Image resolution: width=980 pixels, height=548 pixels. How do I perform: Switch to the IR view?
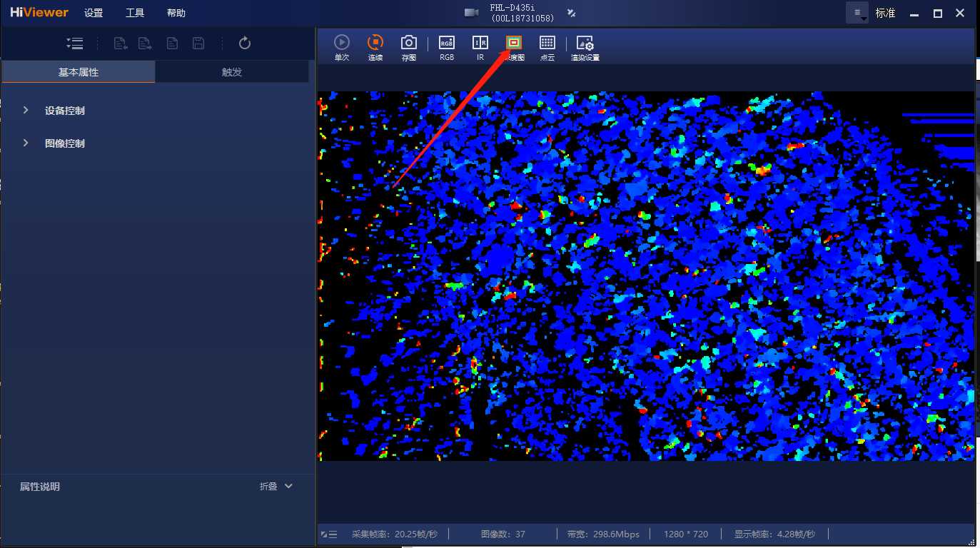480,47
